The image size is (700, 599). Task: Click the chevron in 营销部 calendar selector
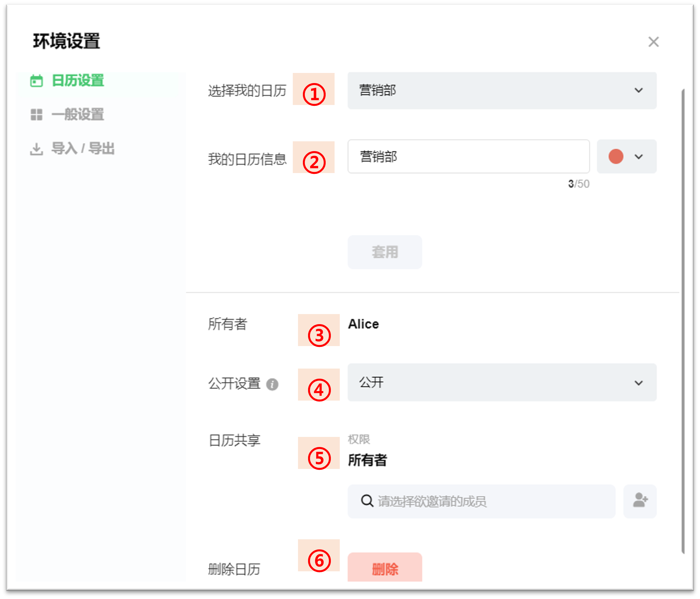pyautogui.click(x=639, y=91)
